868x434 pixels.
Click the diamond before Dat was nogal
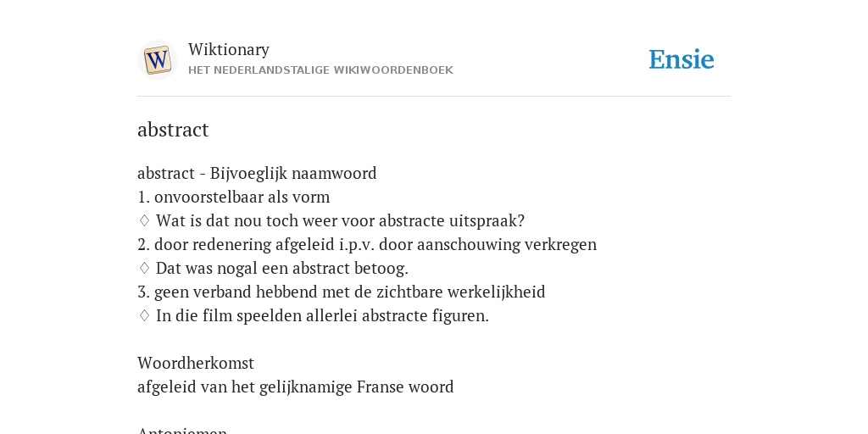[x=144, y=269]
